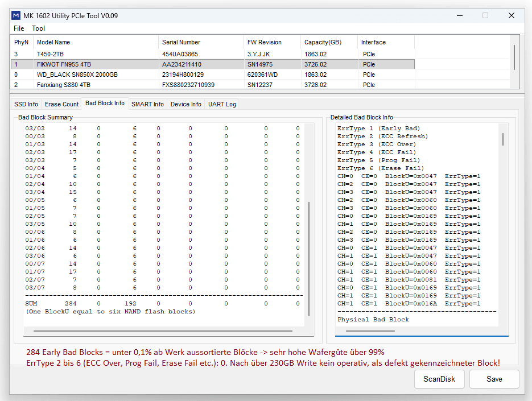Click the ErrType 2 (ECC Refresh) line
This screenshot has width=532, height=401.
(x=383, y=137)
